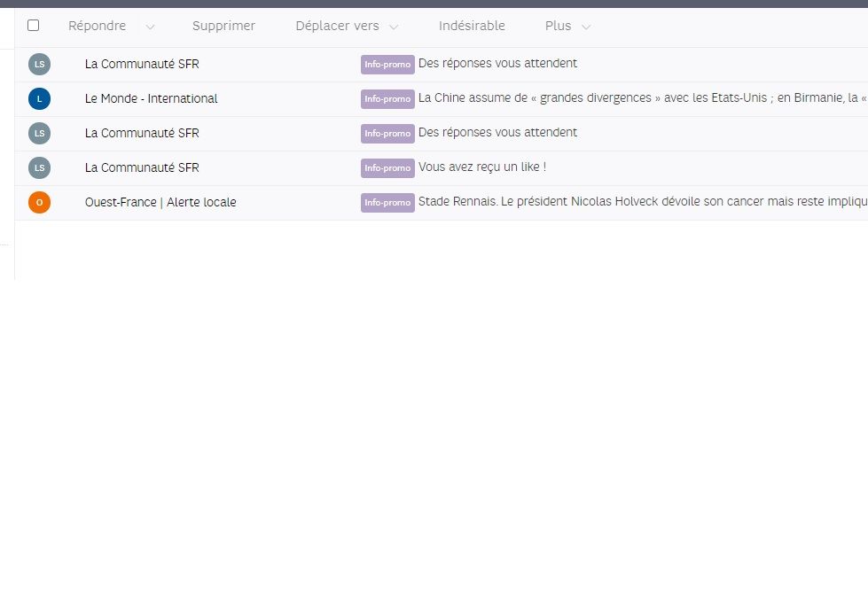Click the Info-promo tag on the Le Monde email

tap(387, 99)
